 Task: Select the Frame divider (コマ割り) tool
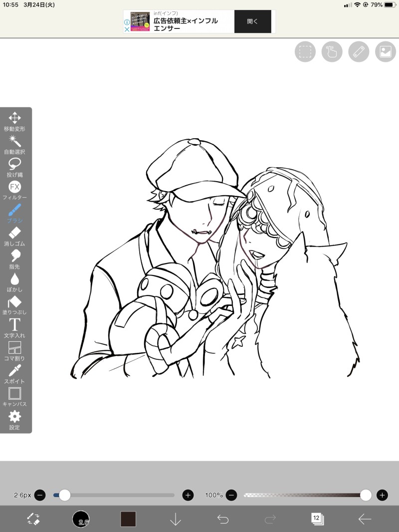tap(14, 351)
